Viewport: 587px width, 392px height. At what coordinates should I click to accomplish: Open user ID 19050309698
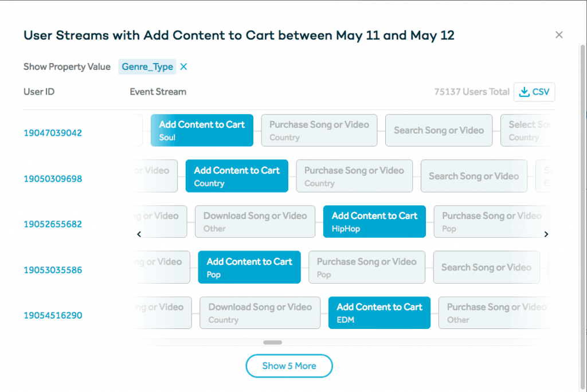[53, 179]
